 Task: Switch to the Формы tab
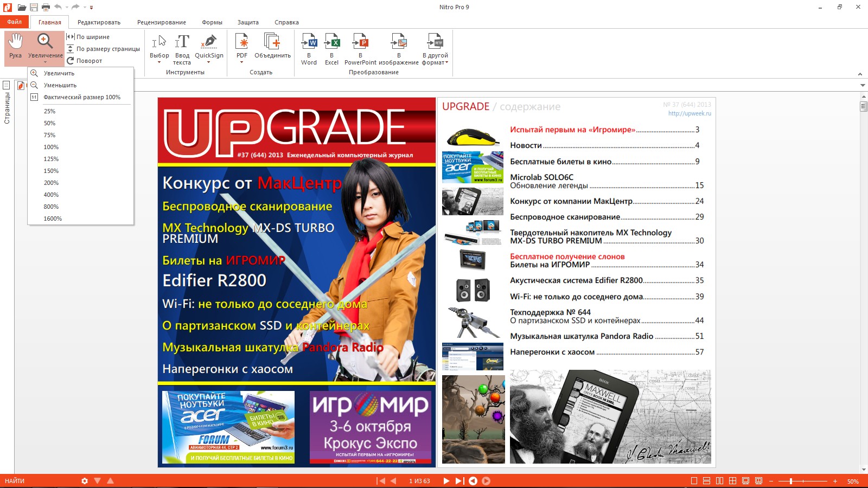coord(212,22)
